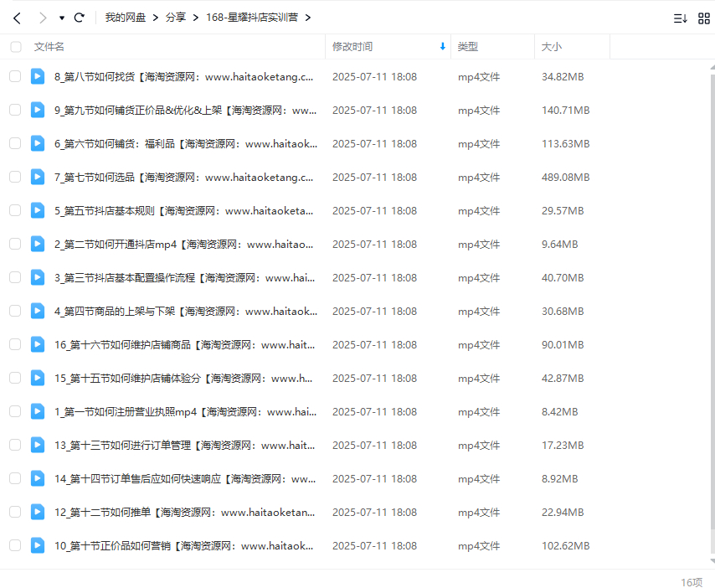Viewport: 715px width, 588px height.
Task: Click the scrollbar down arrow
Action: (712, 561)
